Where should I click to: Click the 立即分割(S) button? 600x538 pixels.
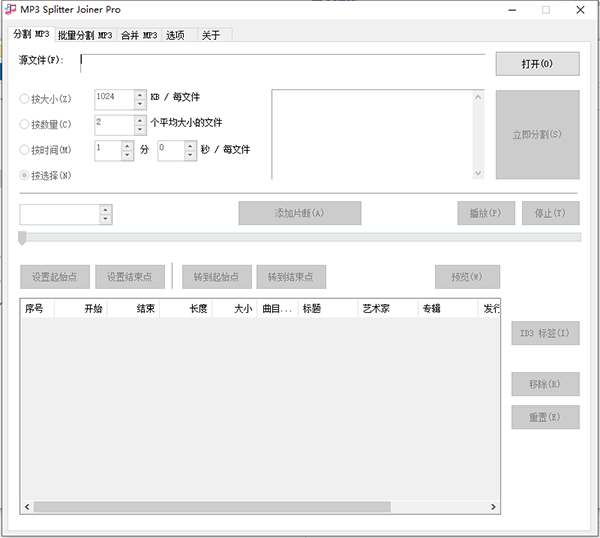pyautogui.click(x=537, y=134)
